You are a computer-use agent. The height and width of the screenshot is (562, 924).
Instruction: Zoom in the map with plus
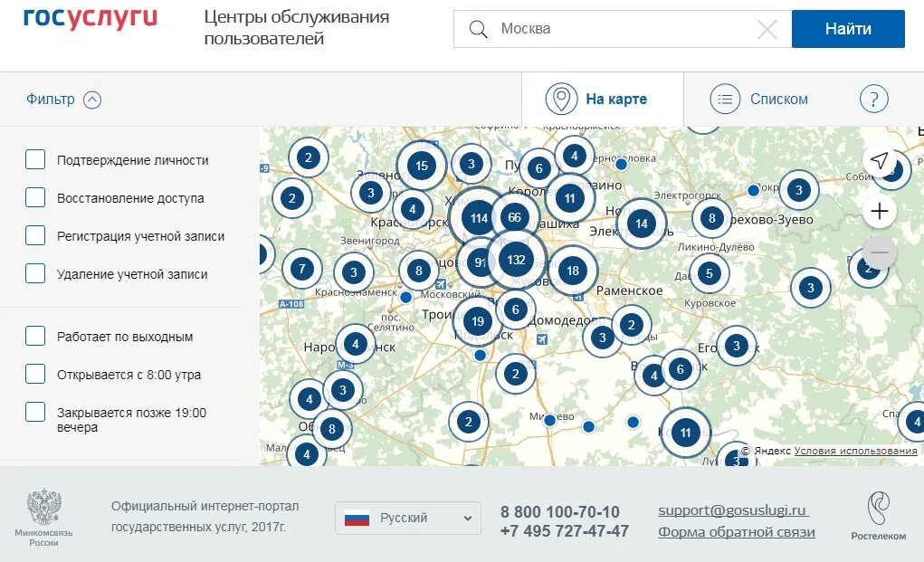coord(880,211)
